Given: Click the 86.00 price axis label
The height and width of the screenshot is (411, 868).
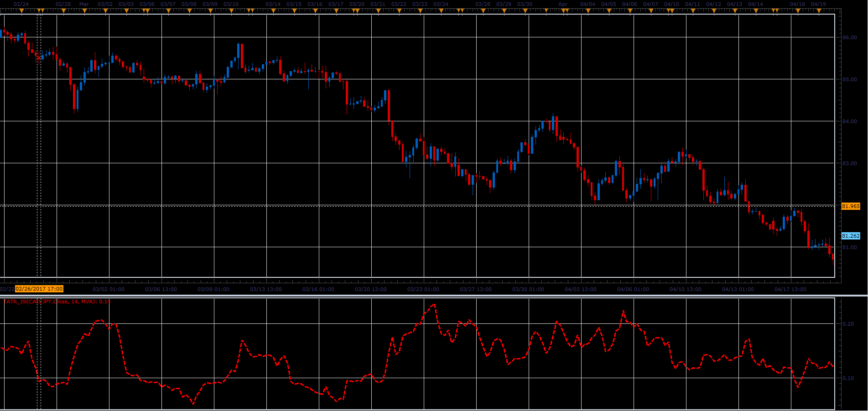Looking at the screenshot, I should click(x=849, y=37).
